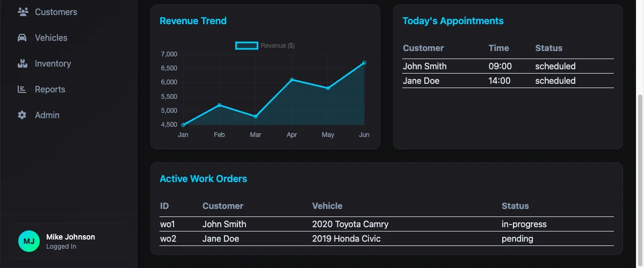Select the wo2 work order ID

pyautogui.click(x=168, y=238)
